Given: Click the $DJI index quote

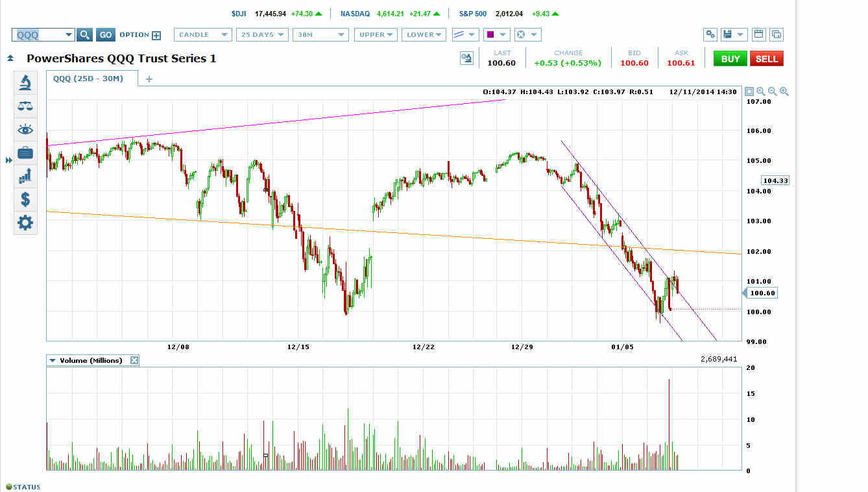Looking at the screenshot, I should pos(277,13).
